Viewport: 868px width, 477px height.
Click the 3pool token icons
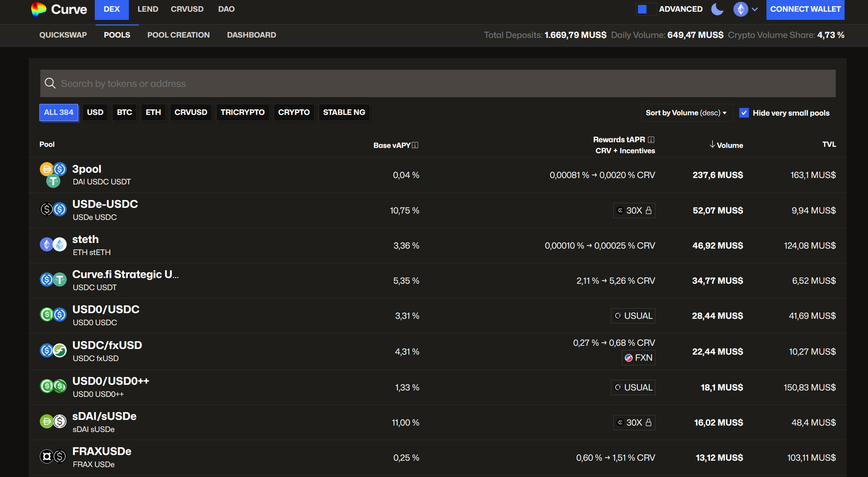[53, 175]
